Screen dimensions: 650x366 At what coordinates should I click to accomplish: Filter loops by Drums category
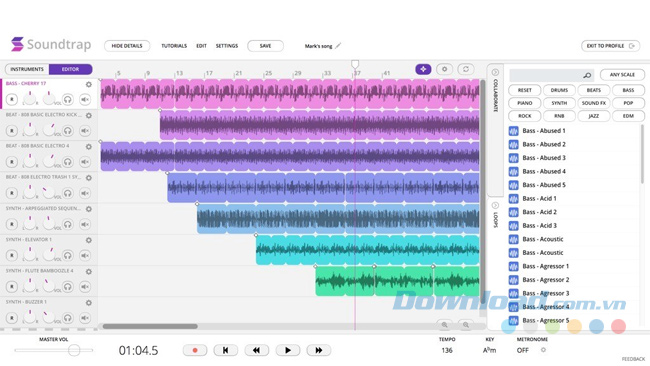(559, 90)
